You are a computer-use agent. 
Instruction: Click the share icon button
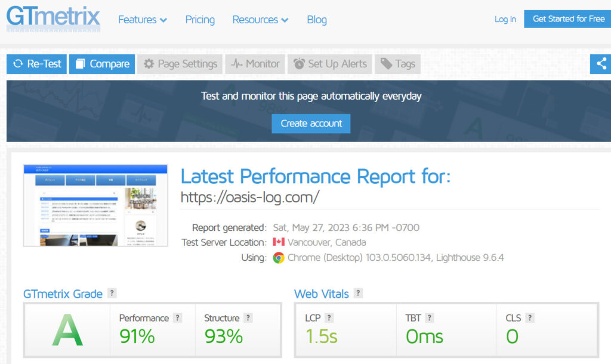[x=601, y=64]
